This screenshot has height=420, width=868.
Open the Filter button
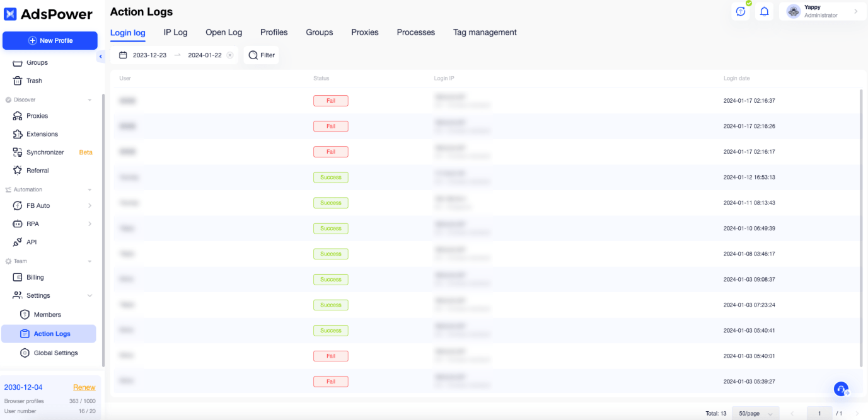(x=262, y=55)
